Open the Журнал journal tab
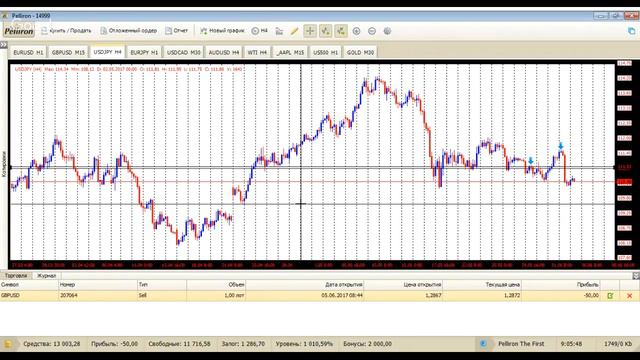 coord(47,276)
